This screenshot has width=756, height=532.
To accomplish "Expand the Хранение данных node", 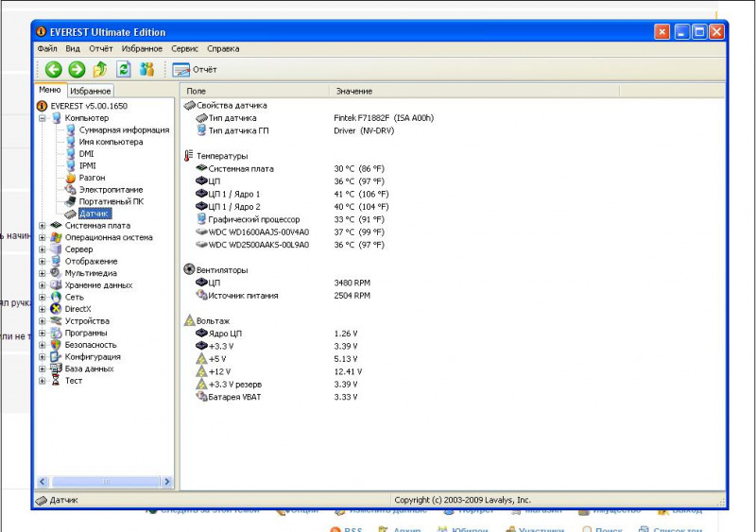I will pos(43,285).
